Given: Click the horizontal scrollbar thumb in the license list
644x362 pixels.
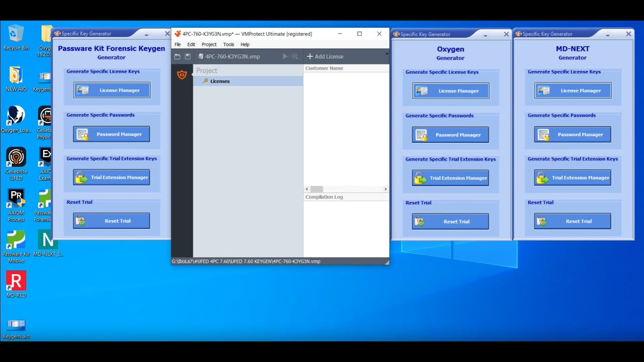Looking at the screenshot, I should point(316,189).
